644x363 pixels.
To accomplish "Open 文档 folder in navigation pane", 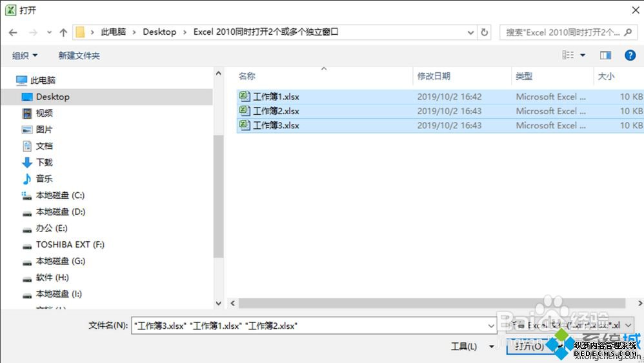I will coord(45,146).
